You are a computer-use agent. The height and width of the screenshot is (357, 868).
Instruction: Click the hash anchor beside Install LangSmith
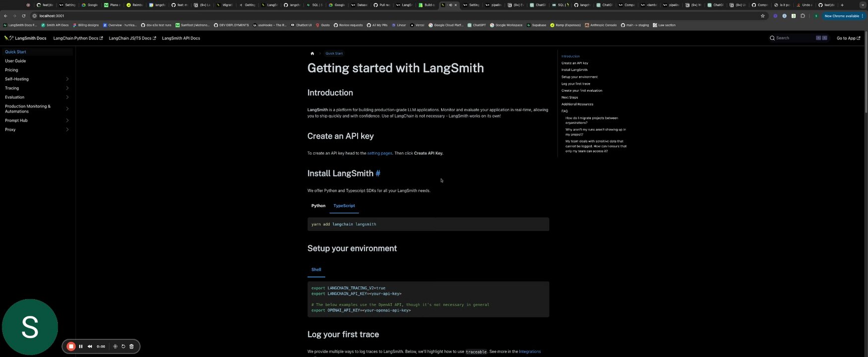pyautogui.click(x=378, y=173)
